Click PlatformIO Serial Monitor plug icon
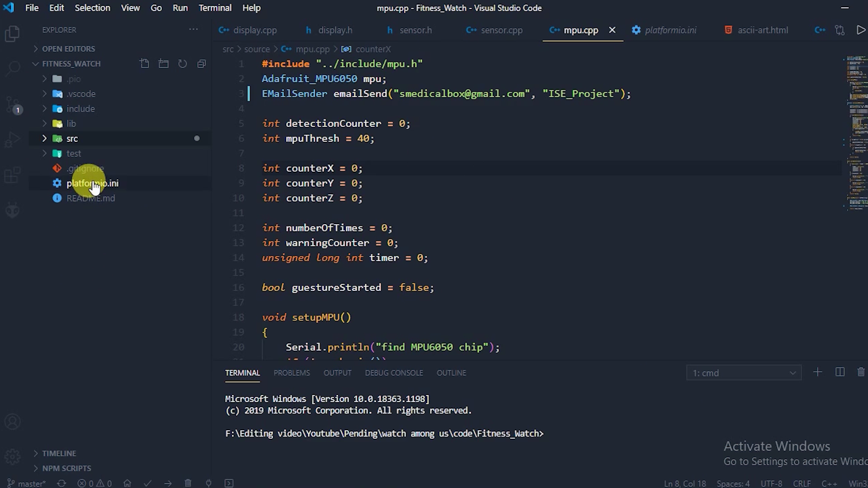Viewport: 868px width, 488px height. [208, 483]
